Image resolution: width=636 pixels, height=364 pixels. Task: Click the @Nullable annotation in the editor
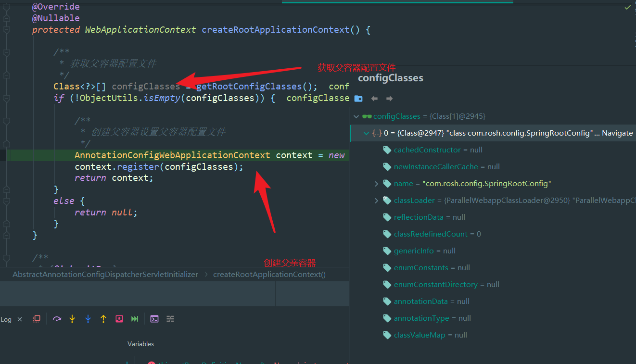tap(56, 18)
